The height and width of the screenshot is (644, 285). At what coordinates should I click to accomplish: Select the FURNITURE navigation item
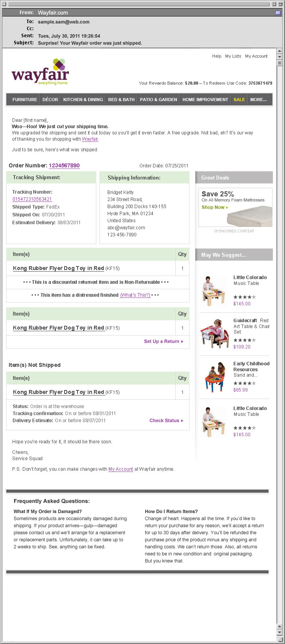[25, 100]
